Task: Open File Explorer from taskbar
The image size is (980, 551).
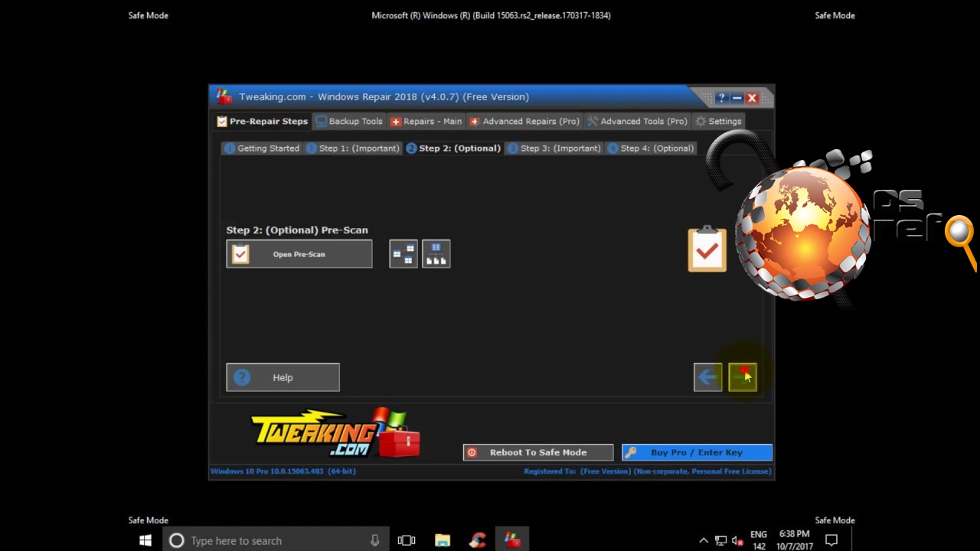Action: click(x=443, y=540)
